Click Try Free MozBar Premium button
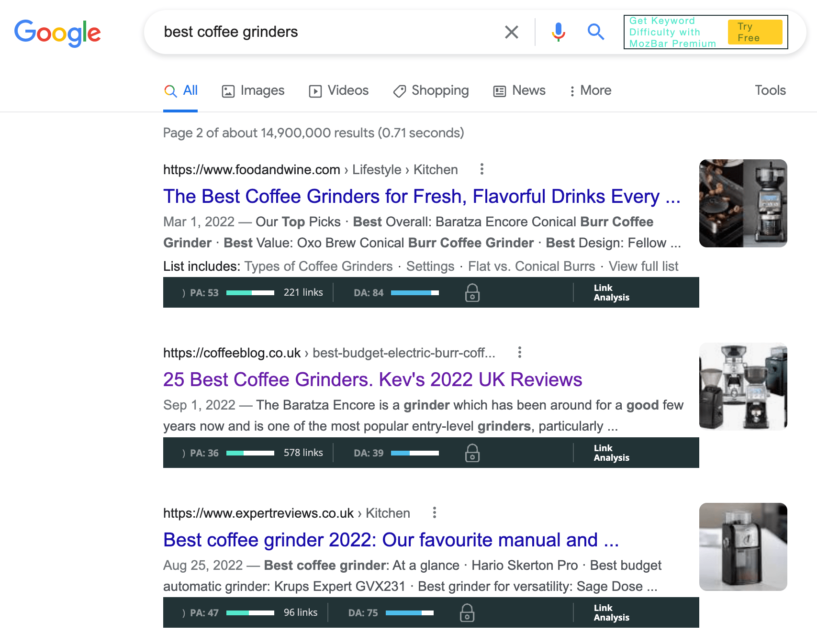Viewport: 817px width, 644px height. pyautogui.click(x=755, y=32)
